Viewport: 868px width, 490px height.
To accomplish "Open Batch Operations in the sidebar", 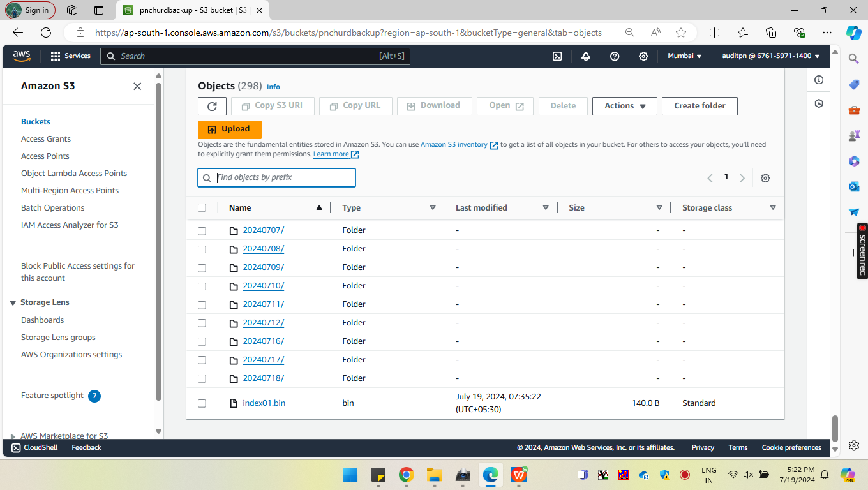I will coord(53,207).
